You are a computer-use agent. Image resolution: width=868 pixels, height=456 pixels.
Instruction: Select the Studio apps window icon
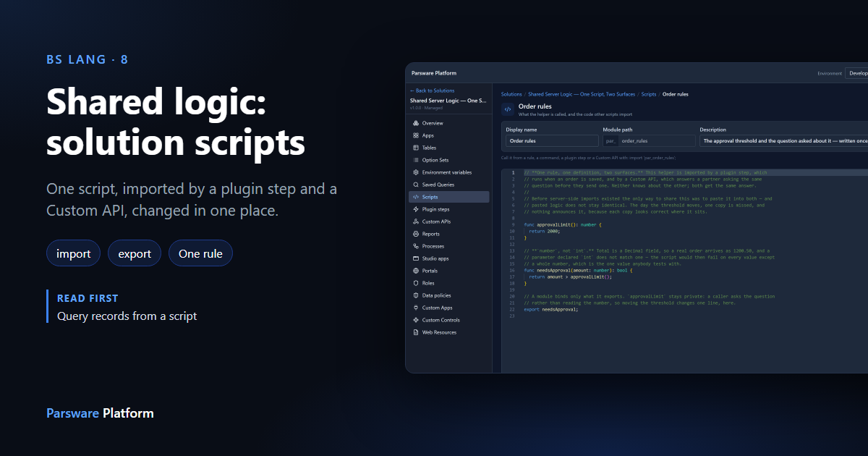click(415, 258)
